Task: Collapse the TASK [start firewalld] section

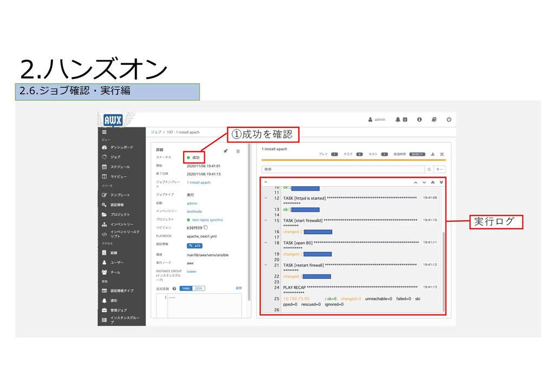Action: pos(266,220)
